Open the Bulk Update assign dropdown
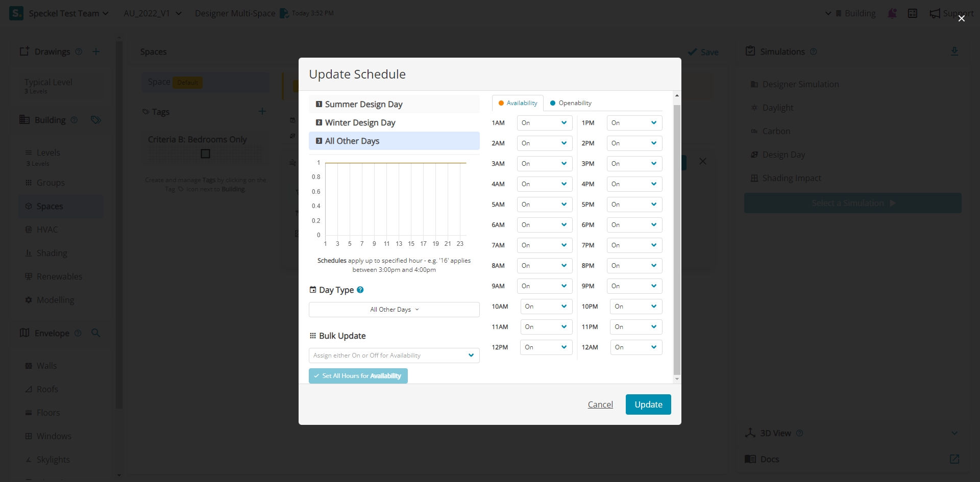Screen dimensions: 980x482 tap(394, 356)
